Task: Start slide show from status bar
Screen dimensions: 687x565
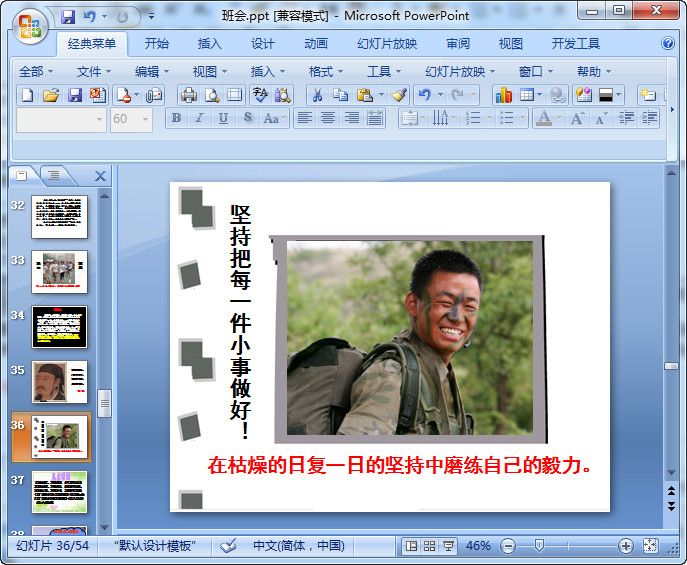Action: click(x=448, y=546)
